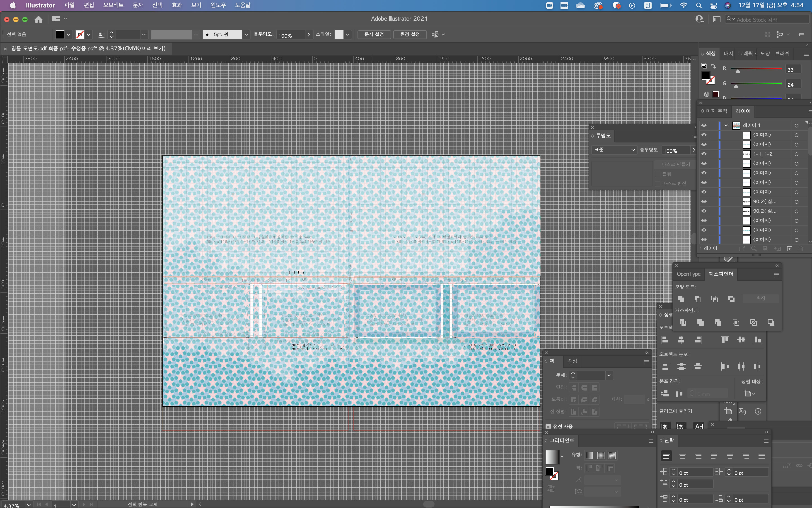
Task: Select linear gradient type icon
Action: point(590,455)
